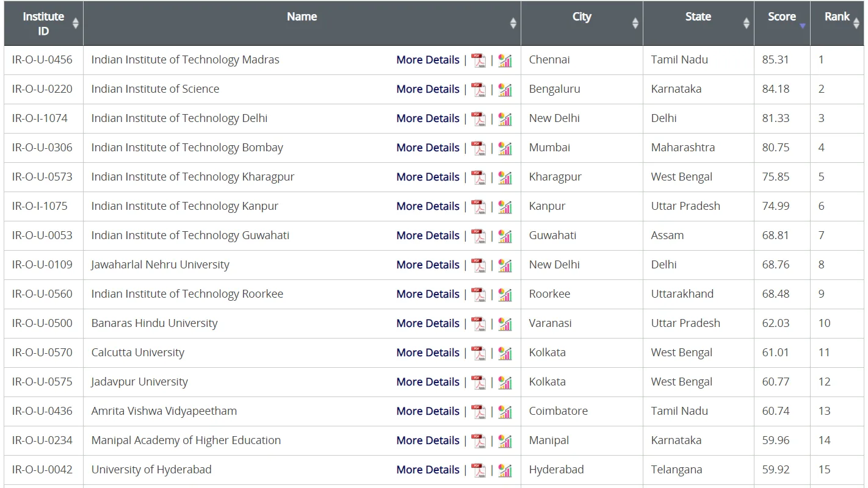Image resolution: width=868 pixels, height=488 pixels.
Task: View the graph icon for IIT Bombay
Action: (505, 148)
